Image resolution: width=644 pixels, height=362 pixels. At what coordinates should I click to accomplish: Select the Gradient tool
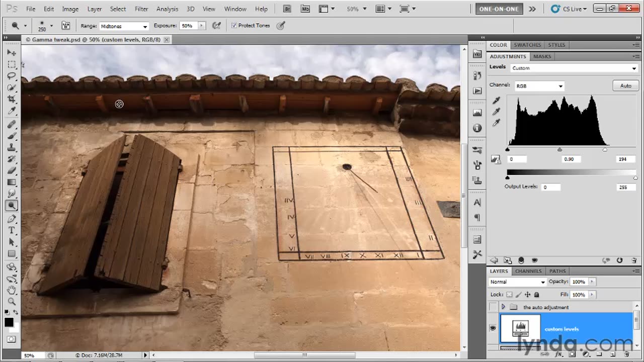(12, 182)
